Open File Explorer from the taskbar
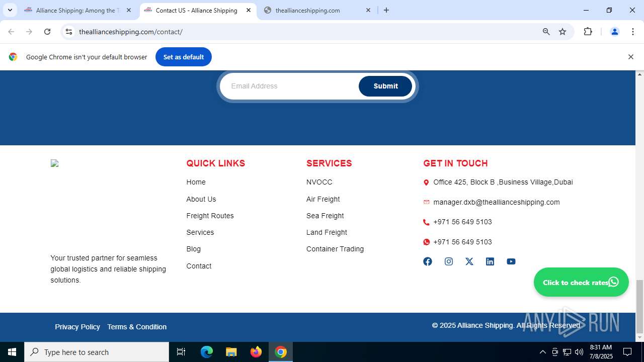This screenshot has width=644, height=362. pyautogui.click(x=231, y=352)
